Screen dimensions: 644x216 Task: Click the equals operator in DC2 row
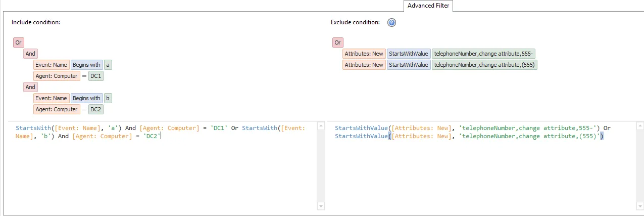click(x=84, y=109)
